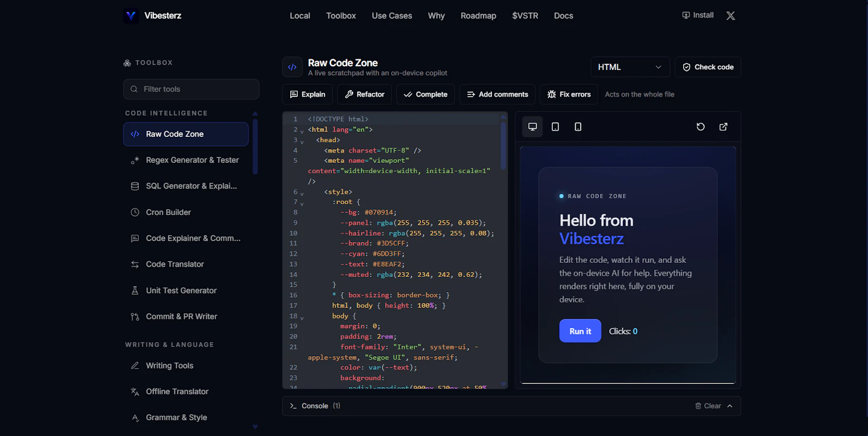868x436 pixels.
Task: Fold the html tag on line 2
Action: pos(302,131)
